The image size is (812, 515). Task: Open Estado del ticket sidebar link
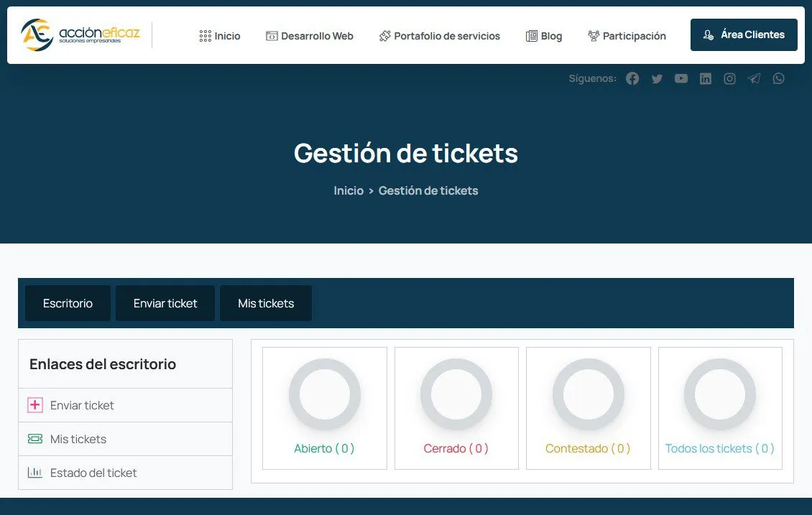pos(125,473)
